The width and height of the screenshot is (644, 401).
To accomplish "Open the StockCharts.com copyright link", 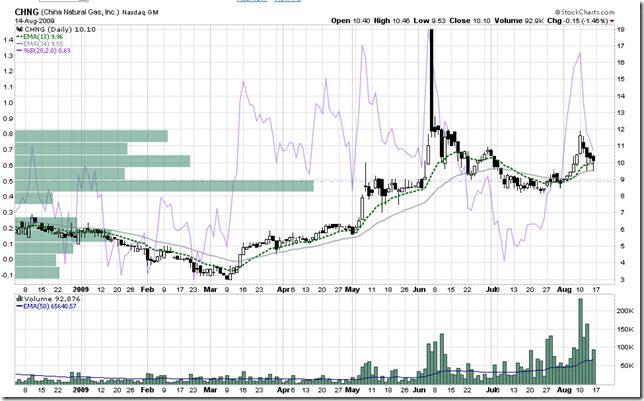I will pos(585,12).
